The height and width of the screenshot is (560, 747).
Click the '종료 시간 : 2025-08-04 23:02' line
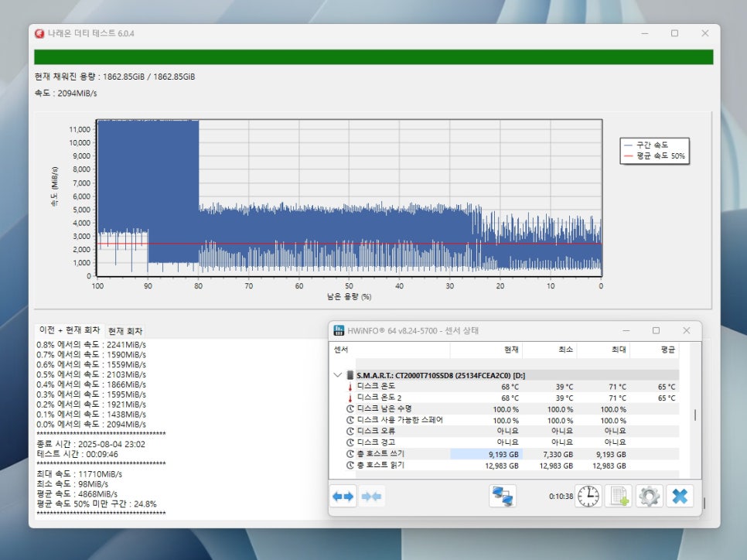click(91, 444)
